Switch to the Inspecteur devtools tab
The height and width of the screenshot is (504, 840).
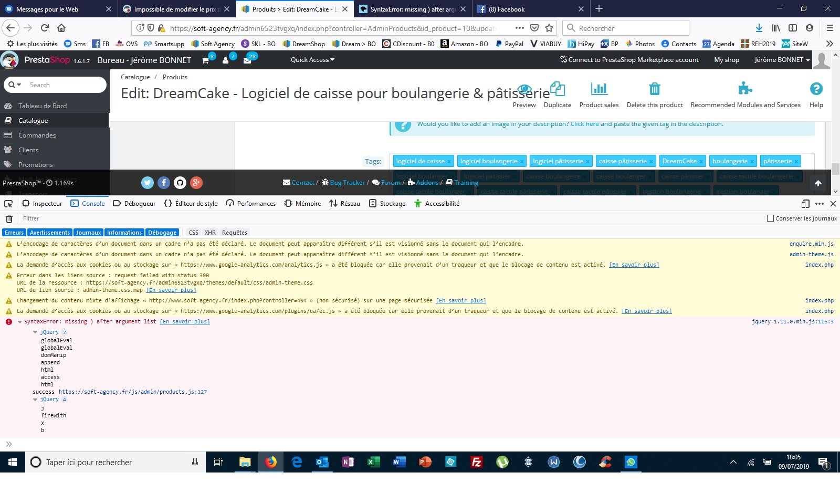tap(42, 204)
